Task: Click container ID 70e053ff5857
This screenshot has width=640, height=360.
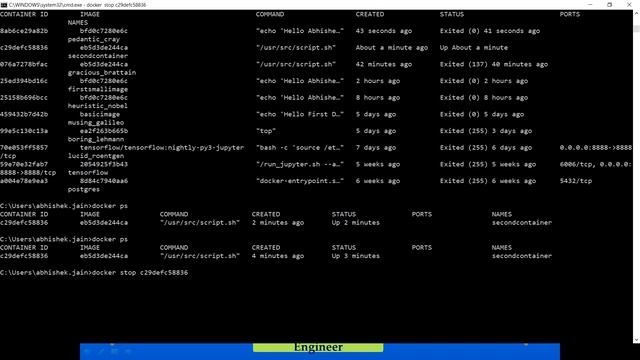Action: click(x=24, y=148)
